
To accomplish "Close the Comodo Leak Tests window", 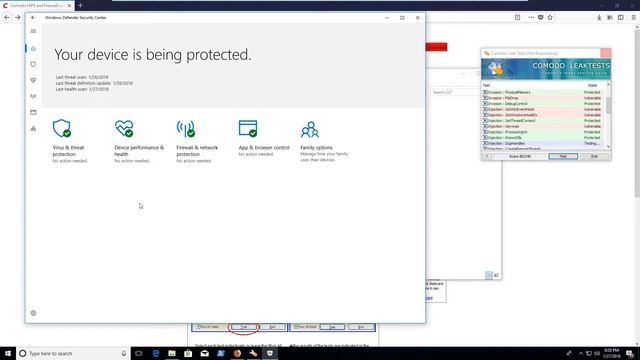I will 605,53.
